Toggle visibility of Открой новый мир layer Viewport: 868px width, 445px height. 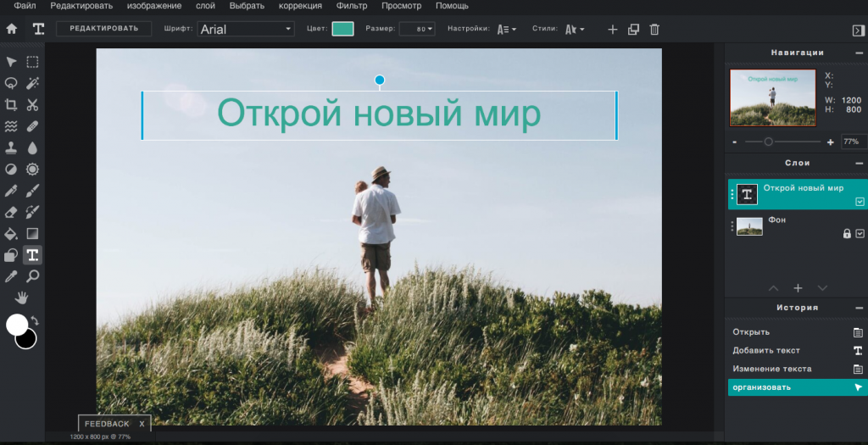860,202
